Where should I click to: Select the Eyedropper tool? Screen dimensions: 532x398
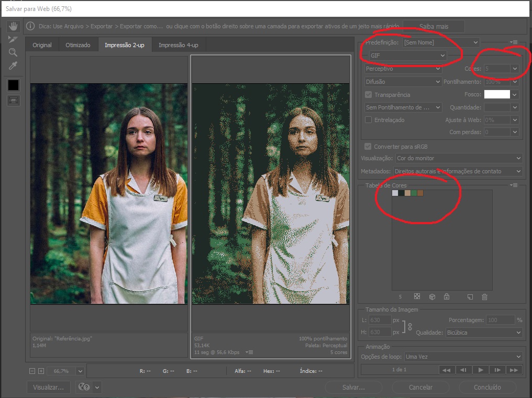pyautogui.click(x=13, y=65)
